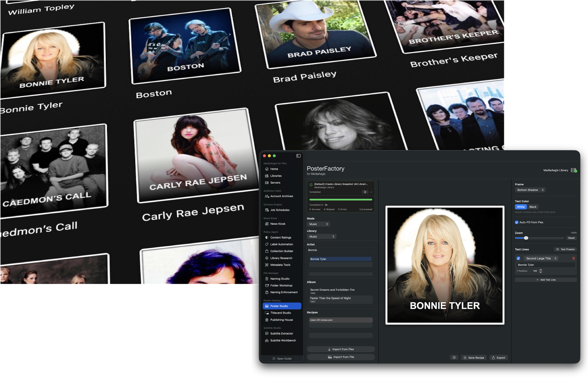
Task: Click Import from File button
Action: pos(341,357)
